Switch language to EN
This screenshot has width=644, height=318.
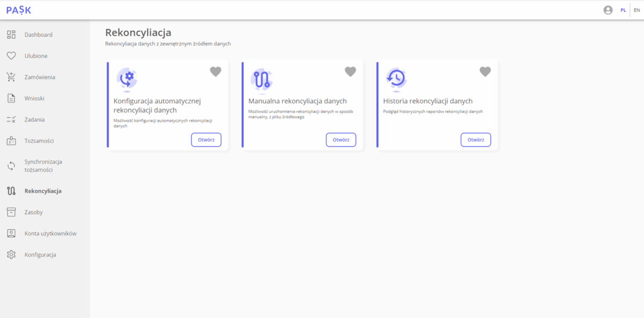tap(636, 10)
